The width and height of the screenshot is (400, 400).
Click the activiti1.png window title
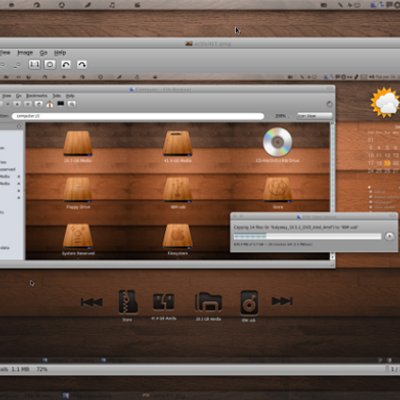213,43
